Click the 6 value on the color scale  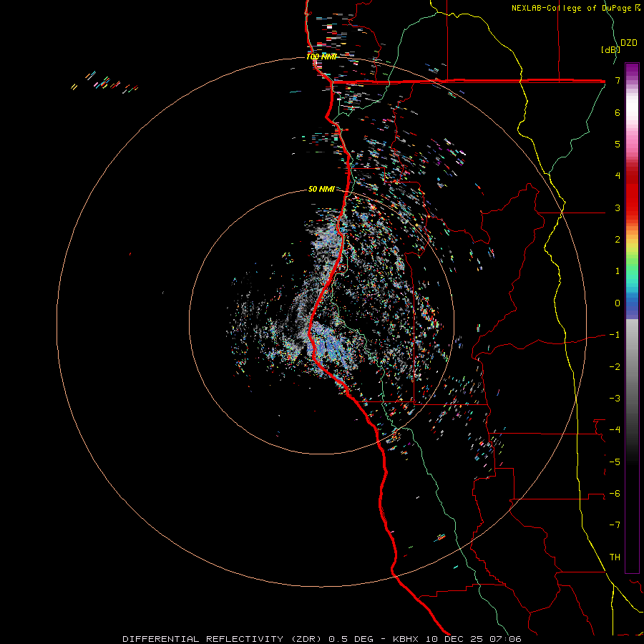click(x=618, y=112)
